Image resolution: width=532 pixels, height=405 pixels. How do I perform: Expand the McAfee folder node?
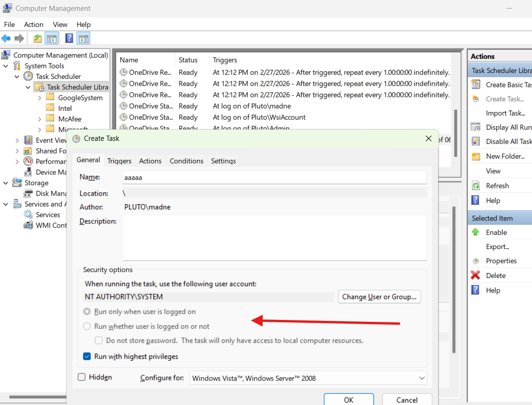pos(40,119)
